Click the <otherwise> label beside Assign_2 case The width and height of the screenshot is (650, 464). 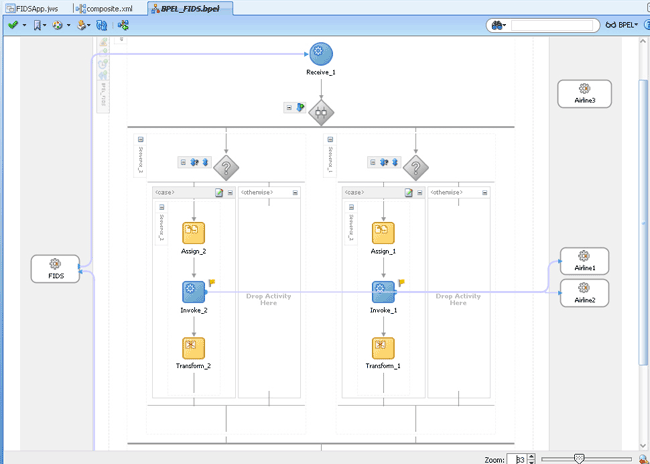257,193
